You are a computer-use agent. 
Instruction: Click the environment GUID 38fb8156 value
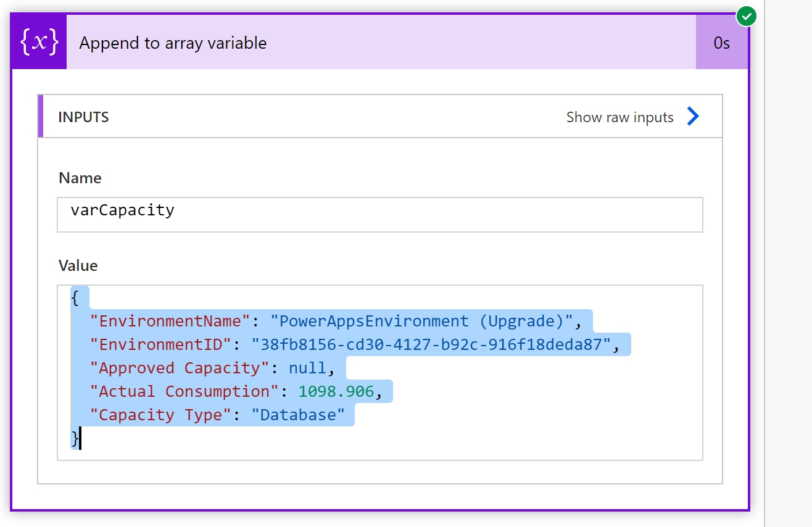coord(431,344)
